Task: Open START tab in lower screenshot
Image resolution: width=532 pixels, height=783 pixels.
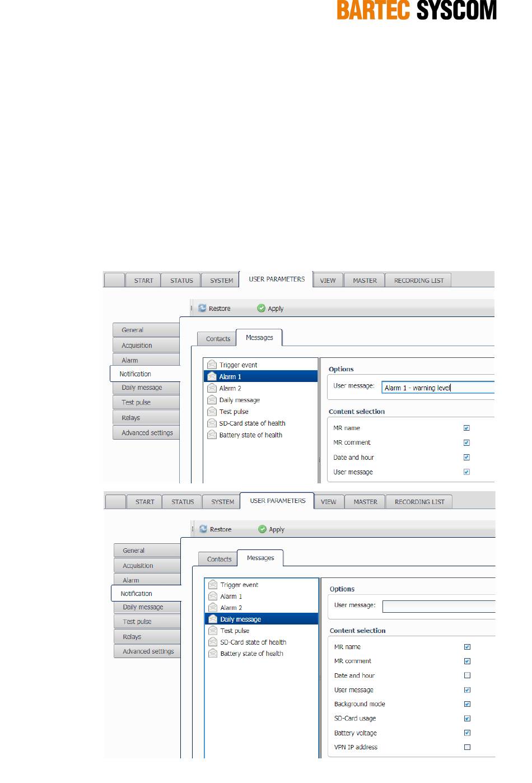Action: coord(144,502)
